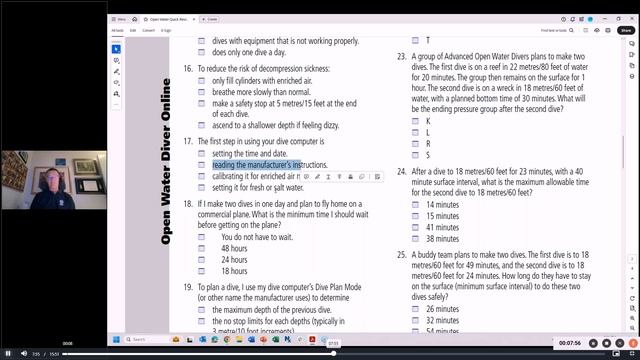Check 'setting the time and date'

202,153
